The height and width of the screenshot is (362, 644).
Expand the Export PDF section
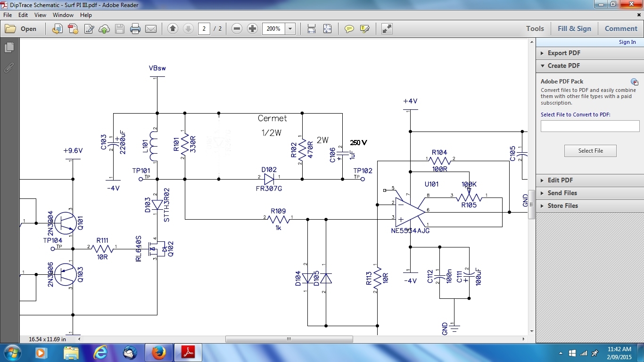(x=564, y=53)
